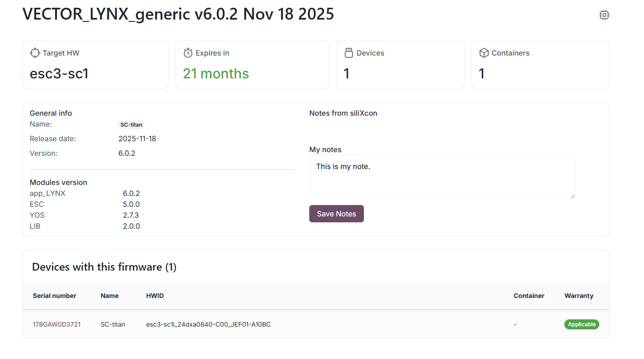The height and width of the screenshot is (359, 644).
Task: Click the device HWID esc3-sc1i value
Action: pyautogui.click(x=208, y=324)
